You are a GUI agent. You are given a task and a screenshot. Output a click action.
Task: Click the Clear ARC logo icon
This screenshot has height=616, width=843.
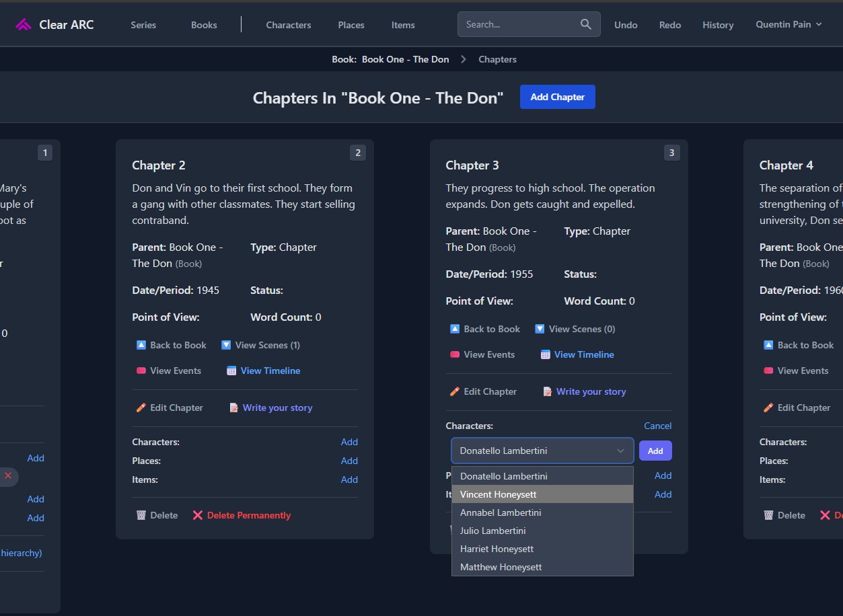pyautogui.click(x=24, y=25)
